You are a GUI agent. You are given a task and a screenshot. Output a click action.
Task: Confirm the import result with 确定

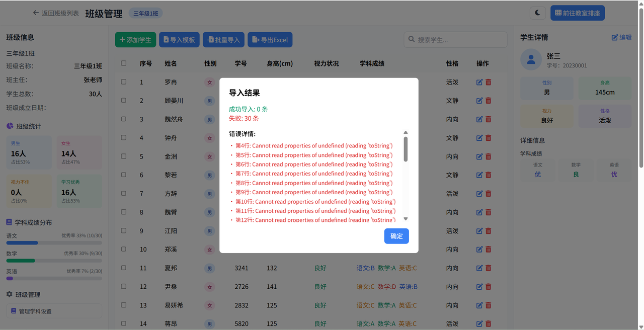(396, 236)
